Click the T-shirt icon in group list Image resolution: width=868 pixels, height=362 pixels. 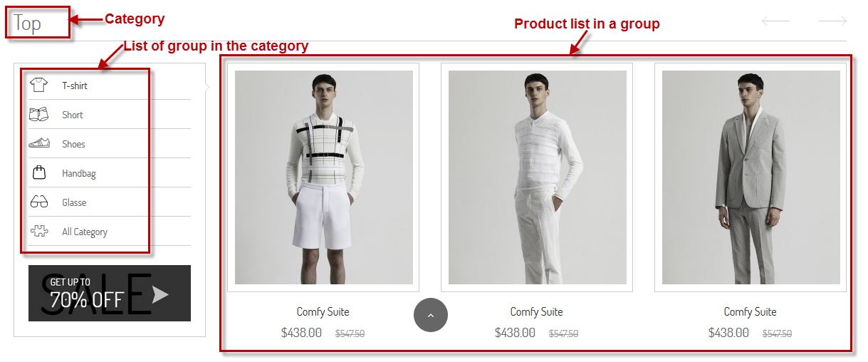click(38, 86)
